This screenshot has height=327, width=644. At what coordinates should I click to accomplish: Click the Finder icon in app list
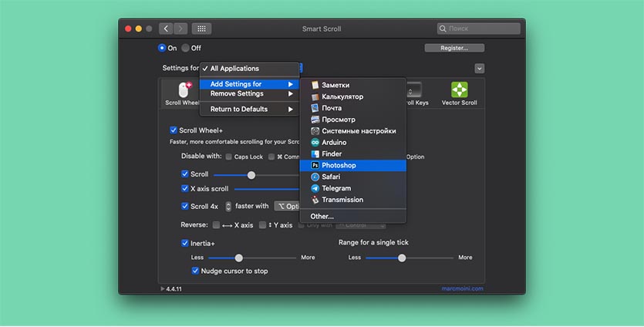pos(315,154)
